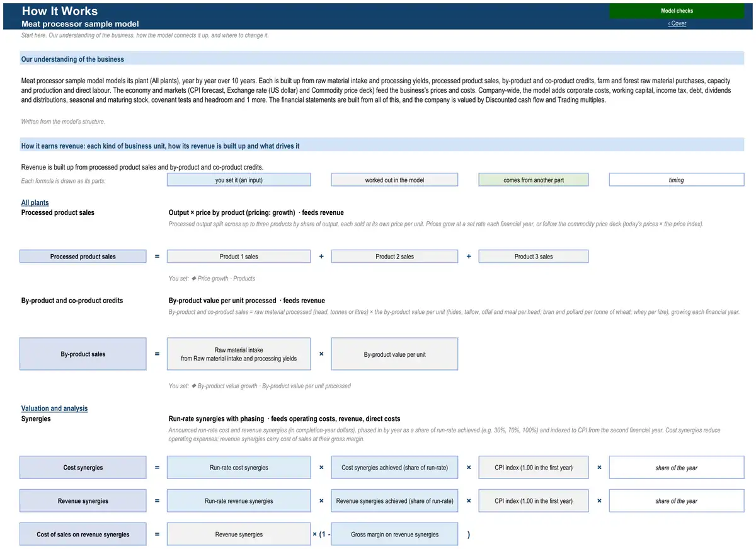
Task: Open the Valuation and analysis link
Action: (55, 408)
